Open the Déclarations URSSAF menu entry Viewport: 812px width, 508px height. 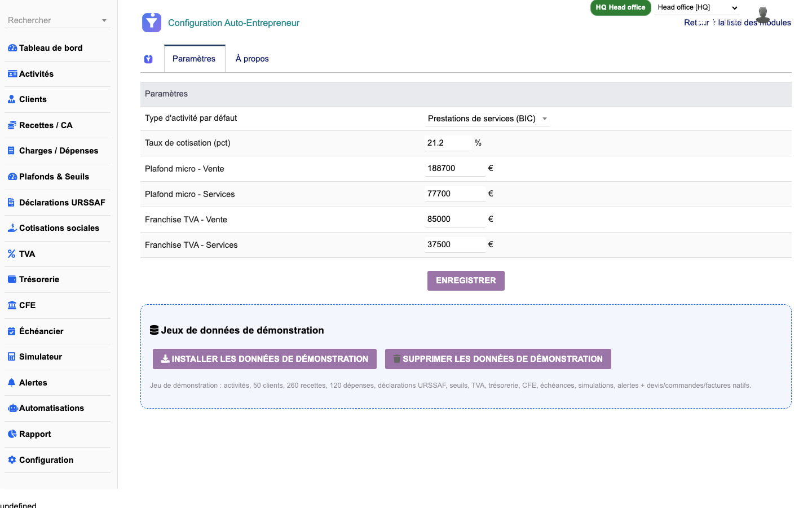pyautogui.click(x=62, y=203)
